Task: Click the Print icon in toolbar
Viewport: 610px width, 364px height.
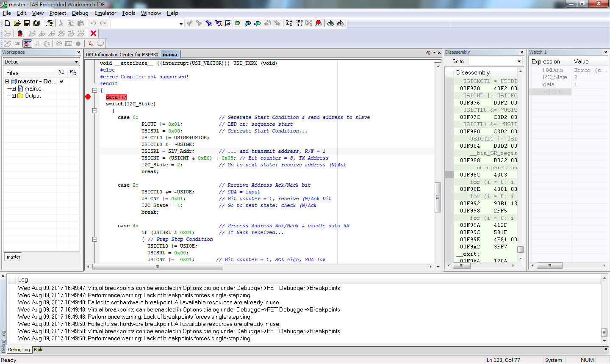Action: (x=49, y=23)
